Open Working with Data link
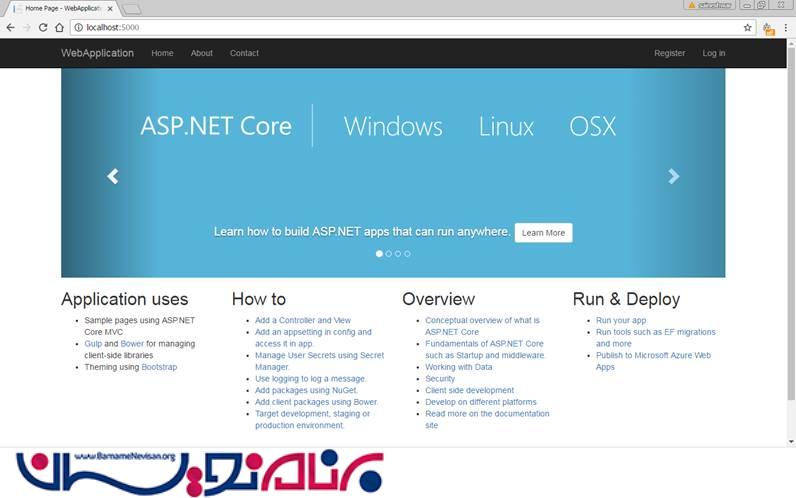Image resolution: width=796 pixels, height=498 pixels. point(458,367)
